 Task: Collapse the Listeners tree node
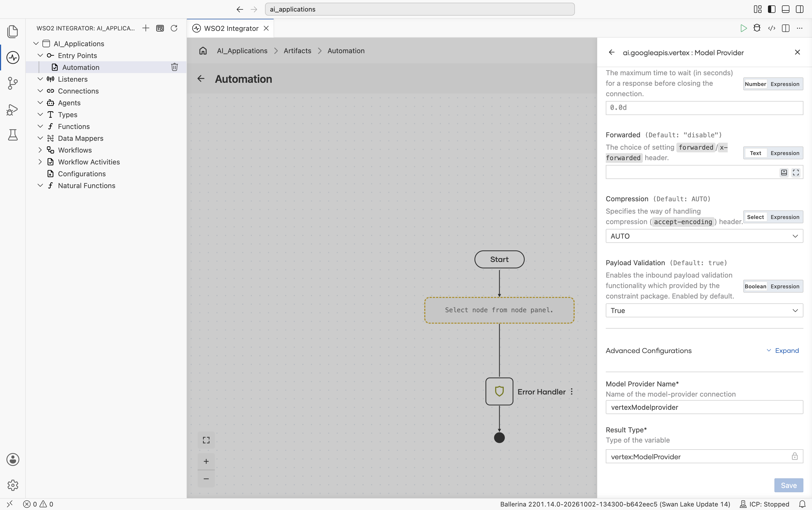pyautogui.click(x=40, y=79)
